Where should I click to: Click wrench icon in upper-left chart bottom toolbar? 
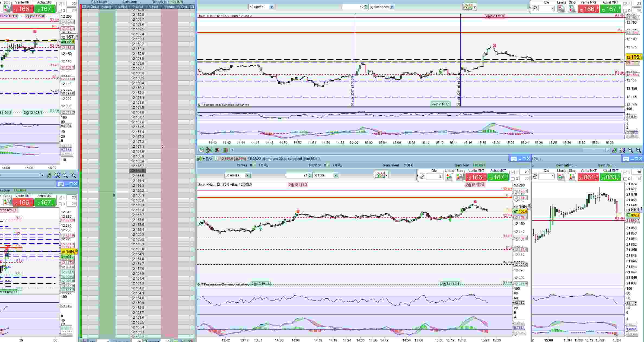tap(49, 176)
